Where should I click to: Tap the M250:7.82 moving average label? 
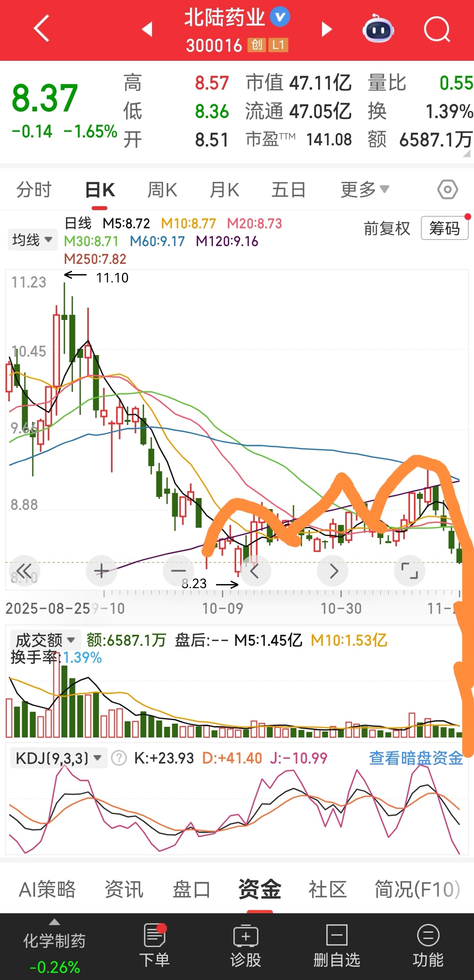point(95,259)
